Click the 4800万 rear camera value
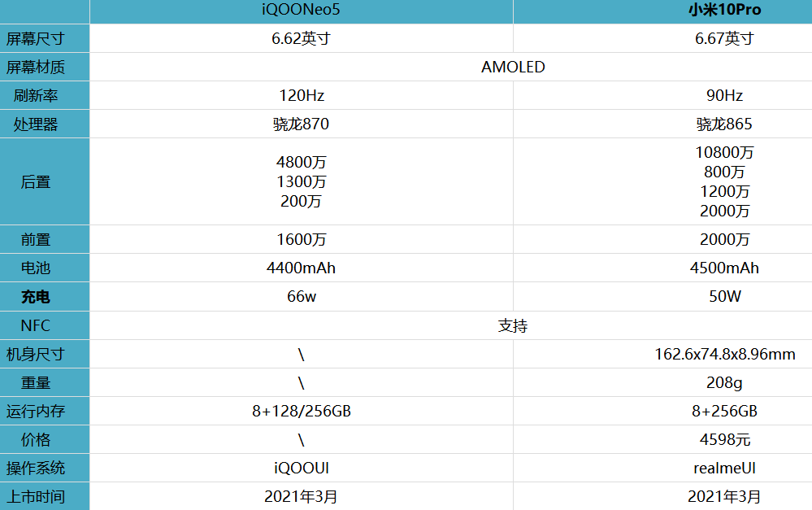 [302, 162]
